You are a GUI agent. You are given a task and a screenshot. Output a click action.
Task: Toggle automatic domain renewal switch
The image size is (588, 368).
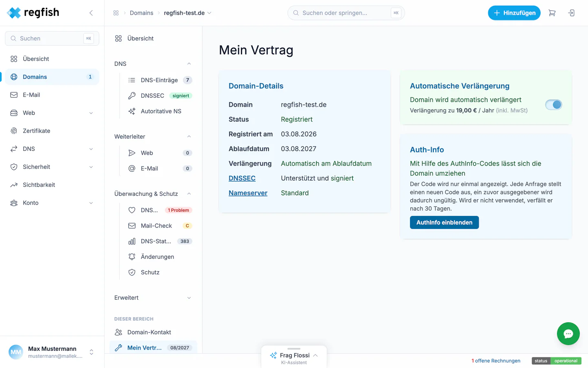pyautogui.click(x=554, y=105)
